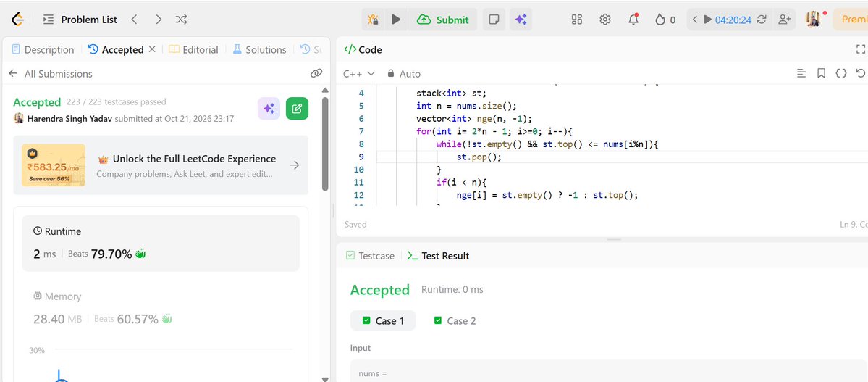The height and width of the screenshot is (382, 868).
Task: Run the code with play button
Action: click(396, 20)
